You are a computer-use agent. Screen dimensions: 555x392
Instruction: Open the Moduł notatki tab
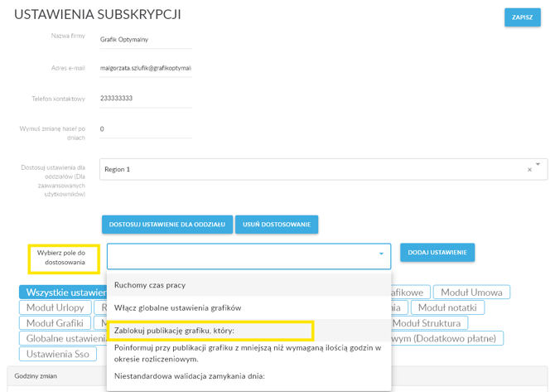(x=447, y=307)
